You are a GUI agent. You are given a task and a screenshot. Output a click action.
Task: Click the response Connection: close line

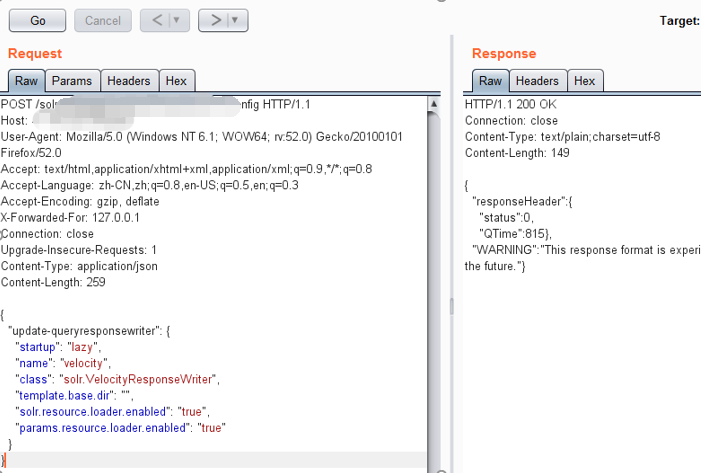(511, 121)
